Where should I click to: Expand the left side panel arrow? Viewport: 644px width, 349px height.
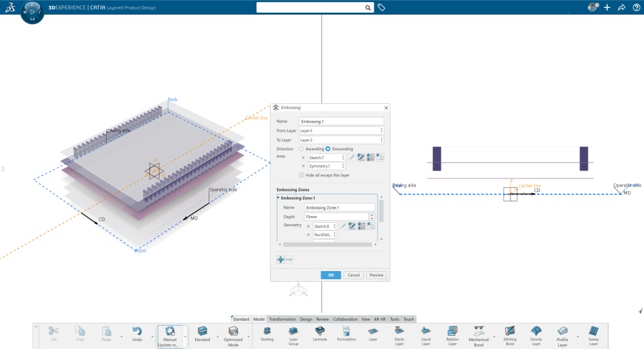[3, 169]
